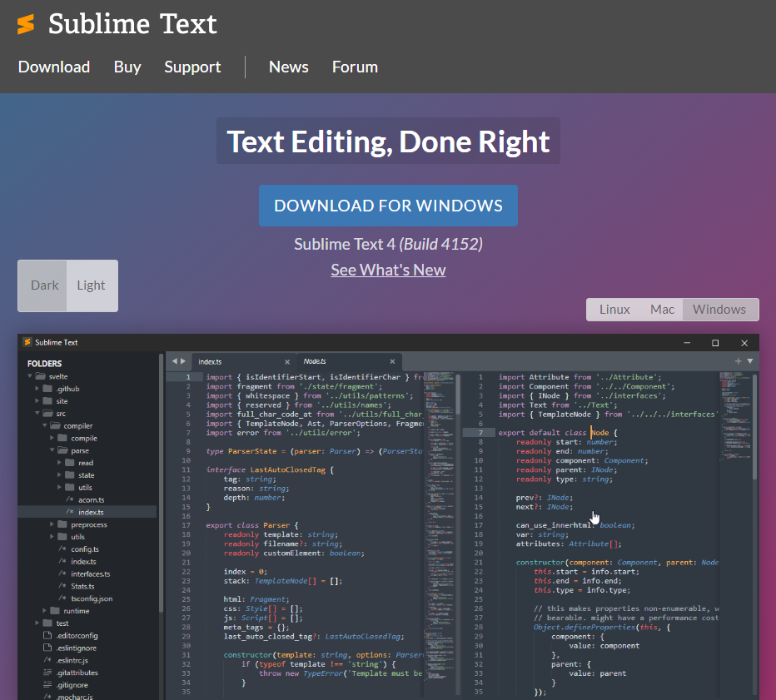Click the sidebar vertical scrollbar

(x=161, y=482)
